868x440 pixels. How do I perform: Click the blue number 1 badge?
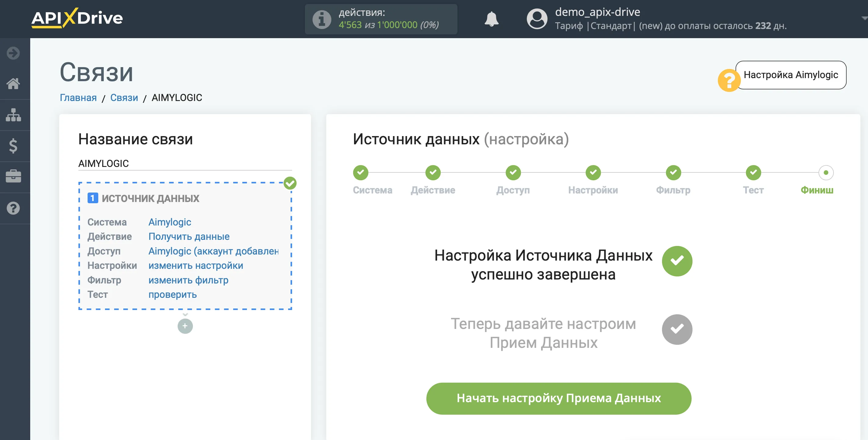click(x=93, y=198)
